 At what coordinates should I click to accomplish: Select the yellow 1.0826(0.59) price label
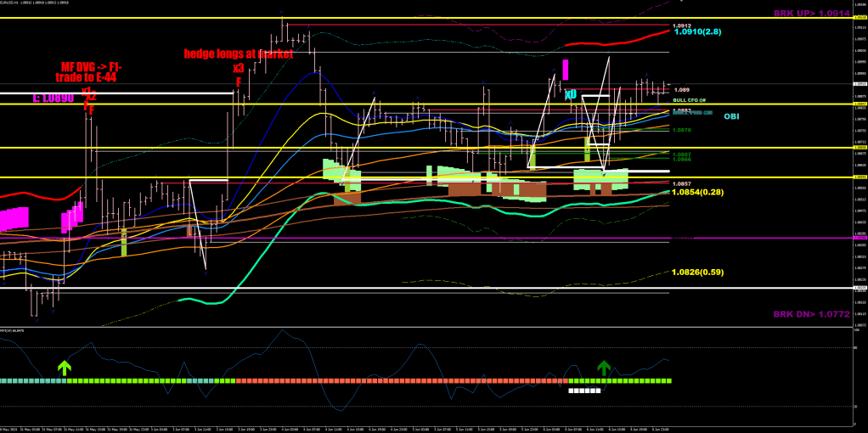pos(697,273)
